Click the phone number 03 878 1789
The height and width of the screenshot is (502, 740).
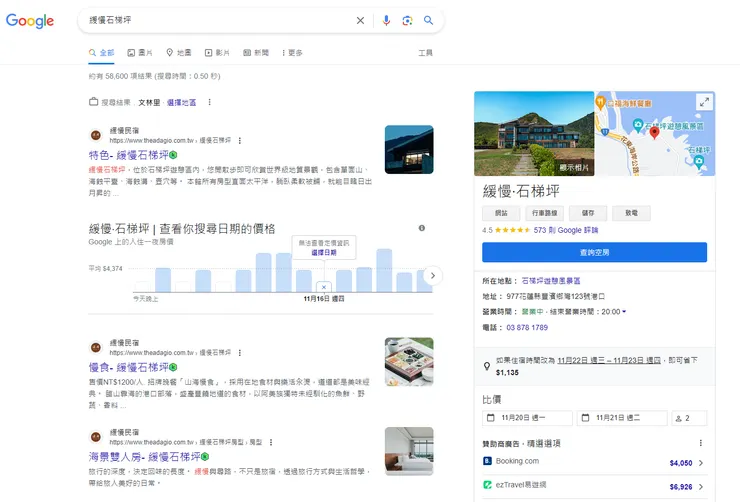click(527, 327)
